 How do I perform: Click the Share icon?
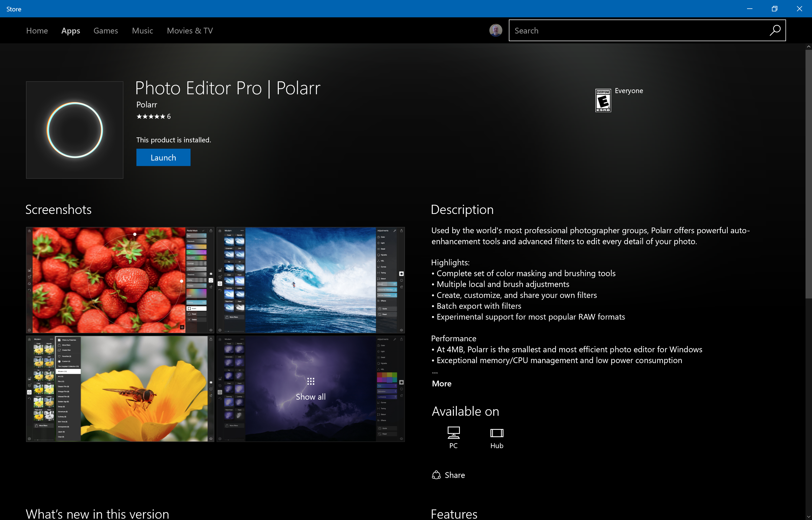[x=436, y=475]
